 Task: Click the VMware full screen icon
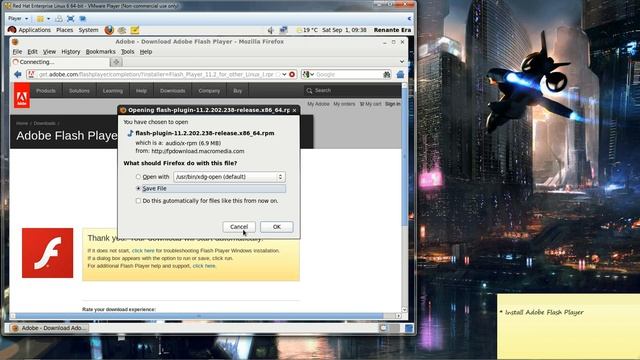71,19
